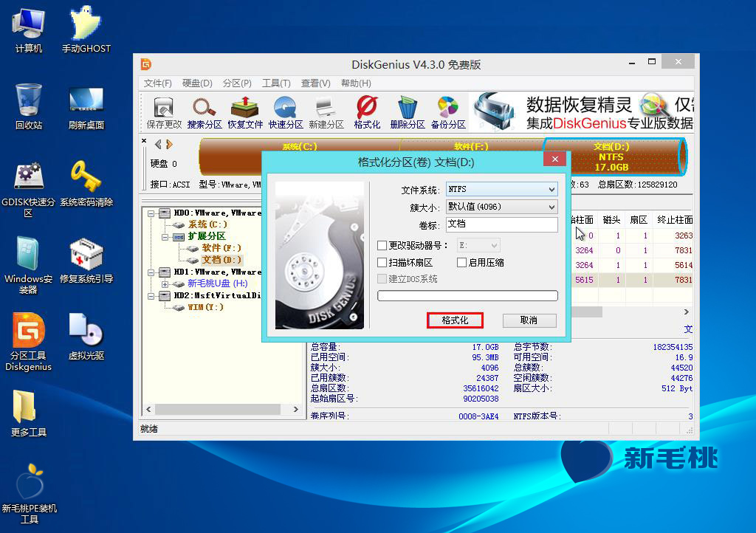756x533 pixels.
Task: Select 软件 (F:) in the tree
Action: [221, 248]
